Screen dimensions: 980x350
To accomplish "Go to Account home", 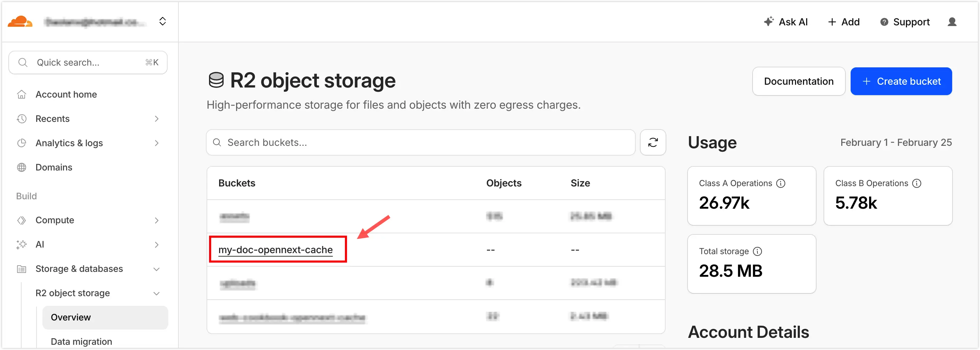I will click(x=66, y=95).
